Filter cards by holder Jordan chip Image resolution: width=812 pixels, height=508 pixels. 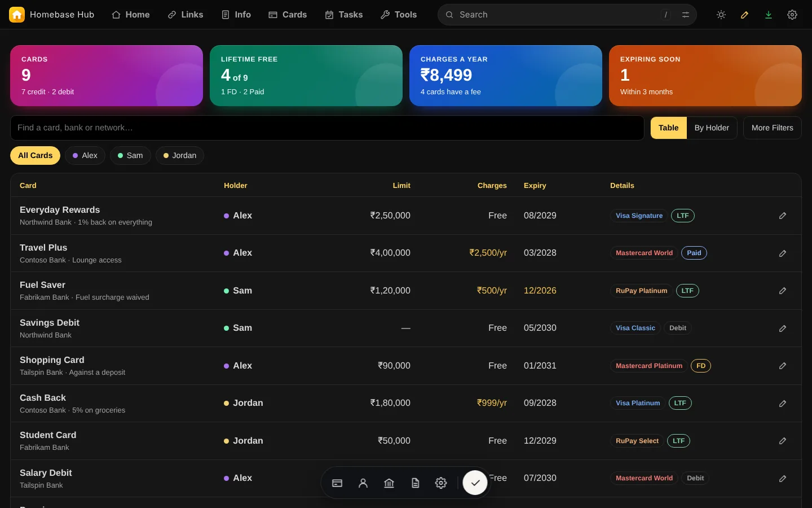pos(180,155)
